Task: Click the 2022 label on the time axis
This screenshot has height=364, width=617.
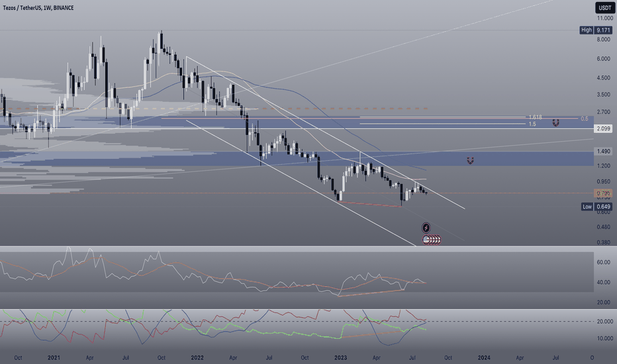Action: (197, 357)
